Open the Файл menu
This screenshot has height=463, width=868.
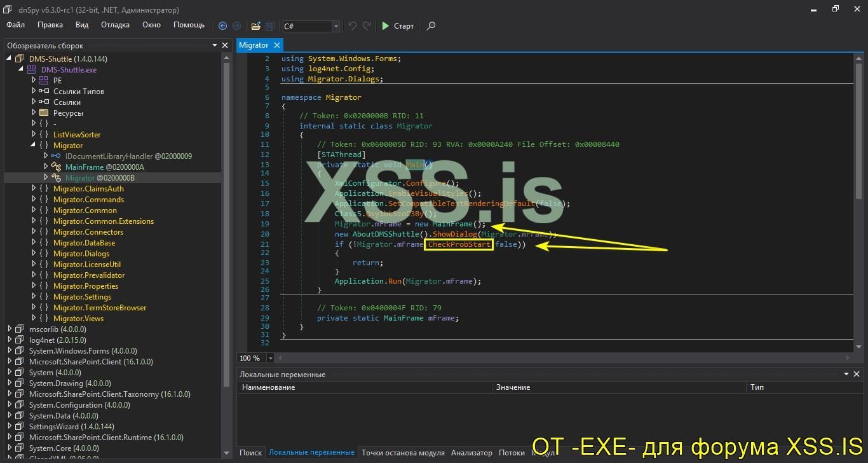tap(16, 25)
